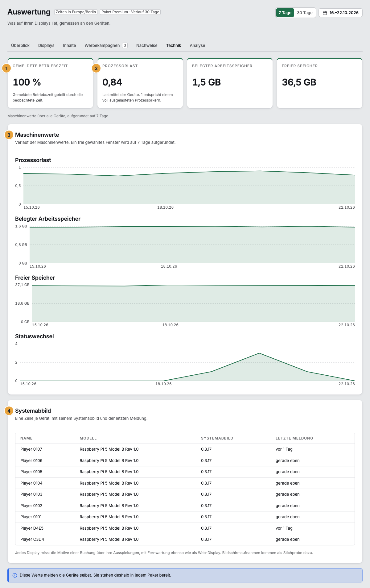Viewport: 370px width, 588px height.
Task: Click 'gerade eben' in the Player C3D4 row
Action: (288, 540)
